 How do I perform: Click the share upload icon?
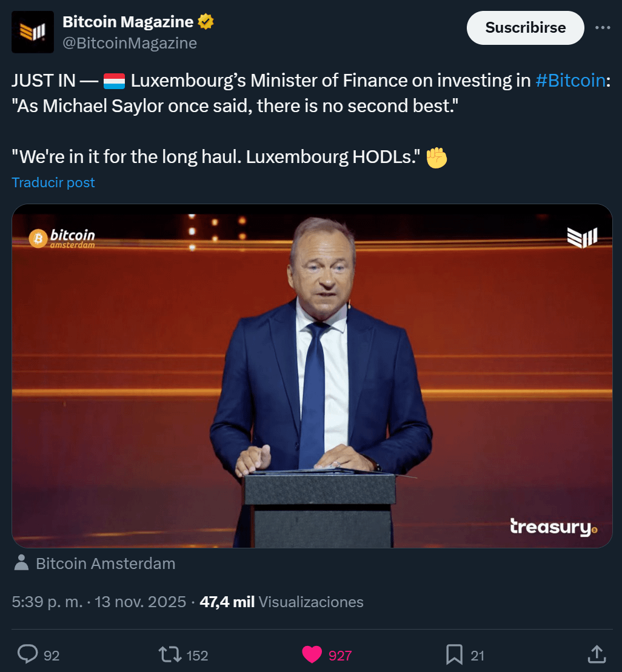pos(597,654)
